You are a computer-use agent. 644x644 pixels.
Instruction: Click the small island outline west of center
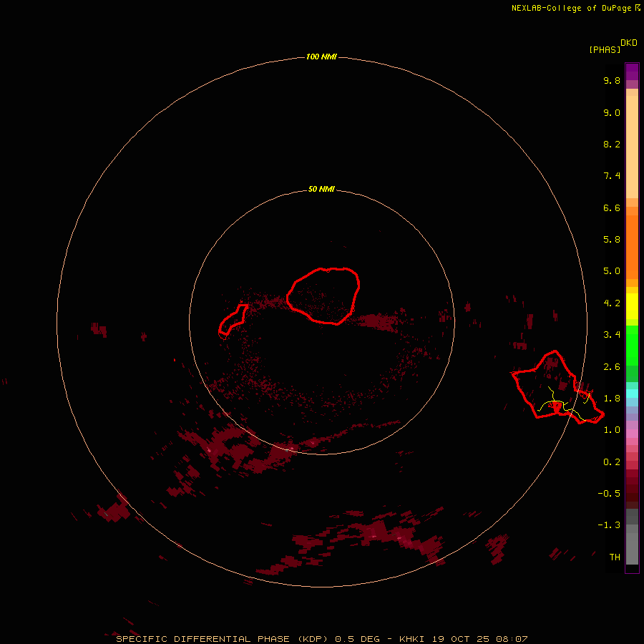233,320
